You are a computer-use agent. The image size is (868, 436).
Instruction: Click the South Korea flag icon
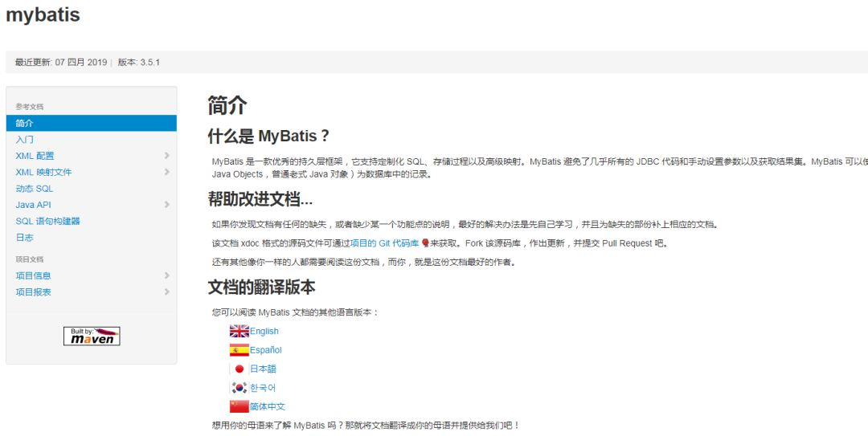pos(240,387)
